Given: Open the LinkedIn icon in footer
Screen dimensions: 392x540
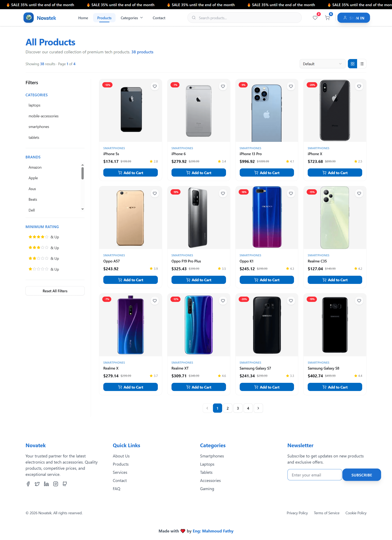Looking at the screenshot, I should pos(46,484).
